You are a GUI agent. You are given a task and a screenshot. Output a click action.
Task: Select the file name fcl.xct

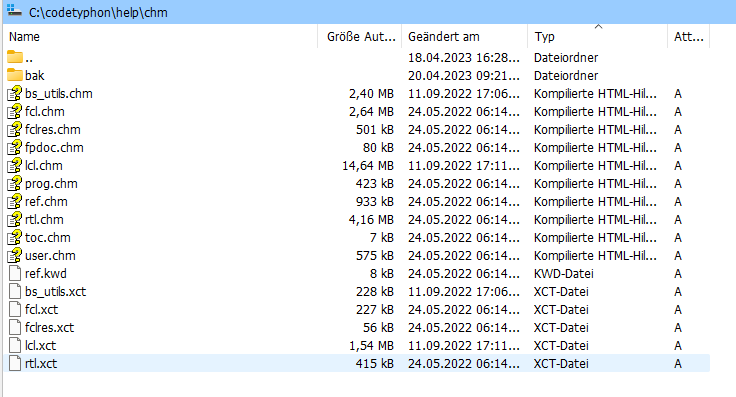(x=41, y=309)
